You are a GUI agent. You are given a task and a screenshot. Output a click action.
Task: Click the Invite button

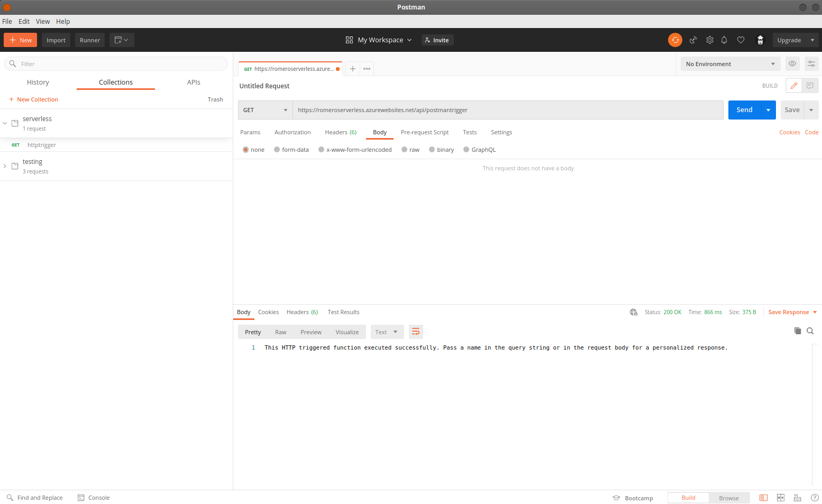pos(437,40)
